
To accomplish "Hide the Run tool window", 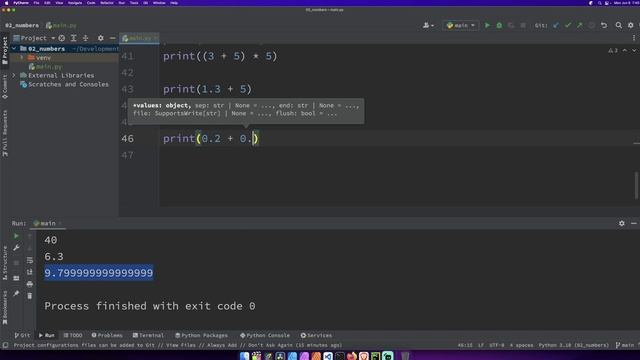I will [633, 223].
